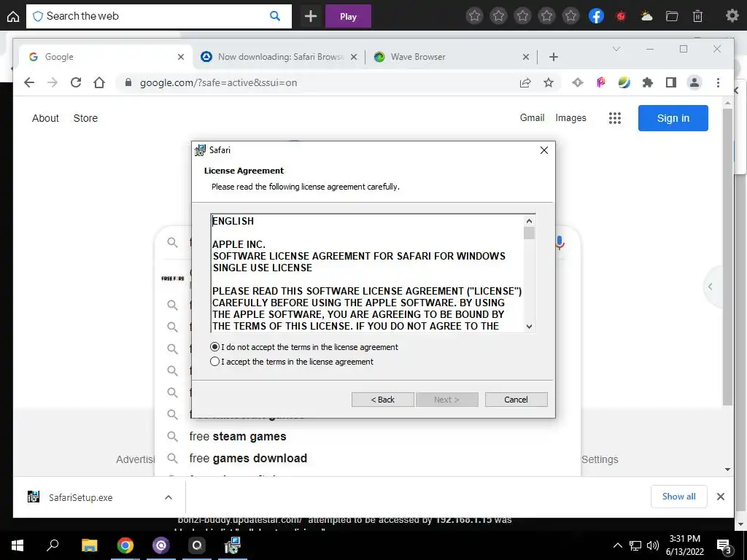Click the blue magnifier in the Search the web box
The height and width of the screenshot is (560, 747).
[275, 16]
